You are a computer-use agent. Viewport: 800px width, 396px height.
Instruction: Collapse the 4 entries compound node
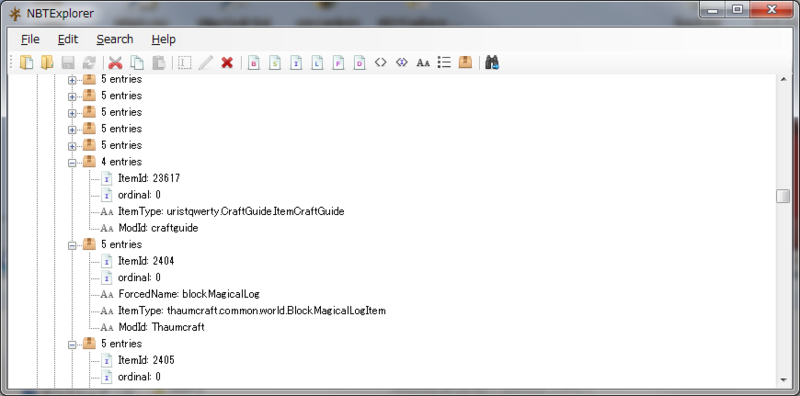coord(72,162)
